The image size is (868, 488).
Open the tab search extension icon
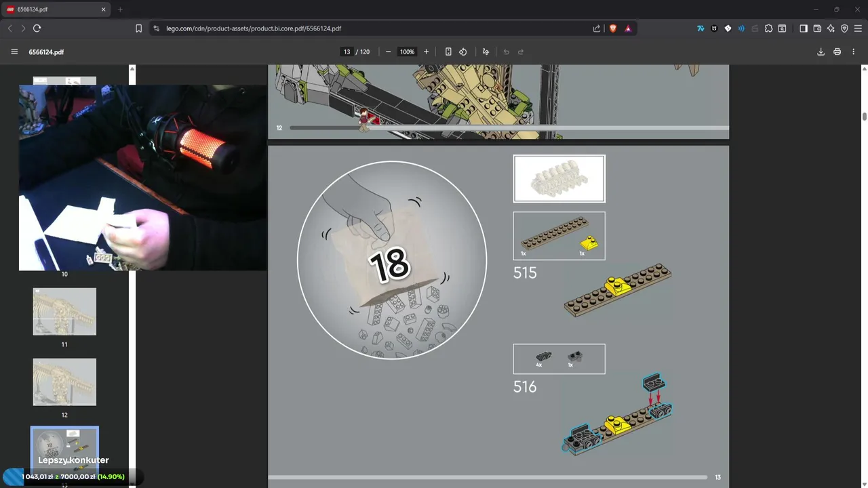click(782, 28)
